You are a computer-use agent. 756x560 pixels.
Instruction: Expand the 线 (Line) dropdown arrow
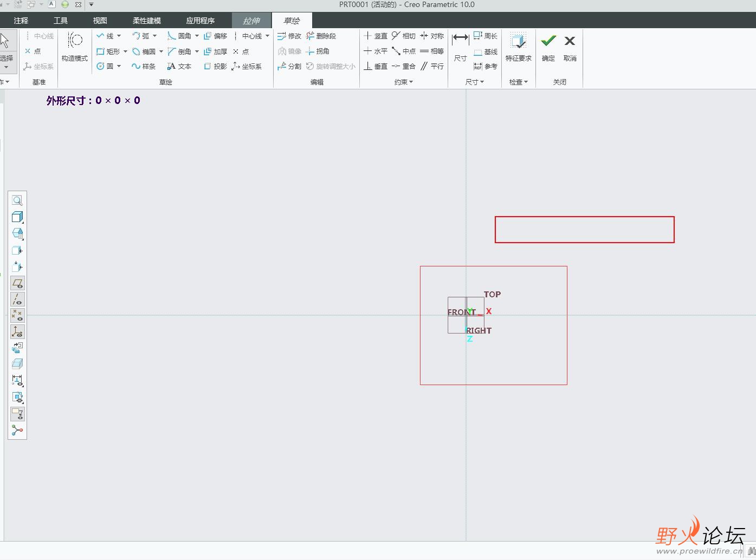pos(119,36)
